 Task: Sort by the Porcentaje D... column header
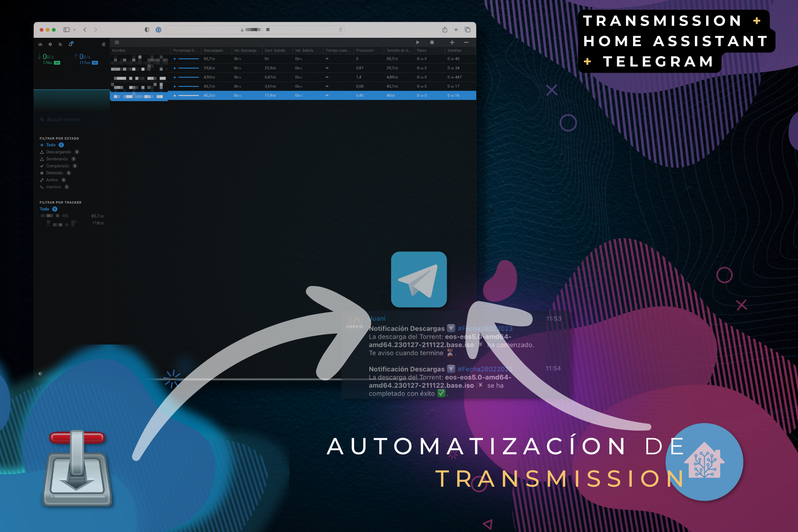pos(185,51)
